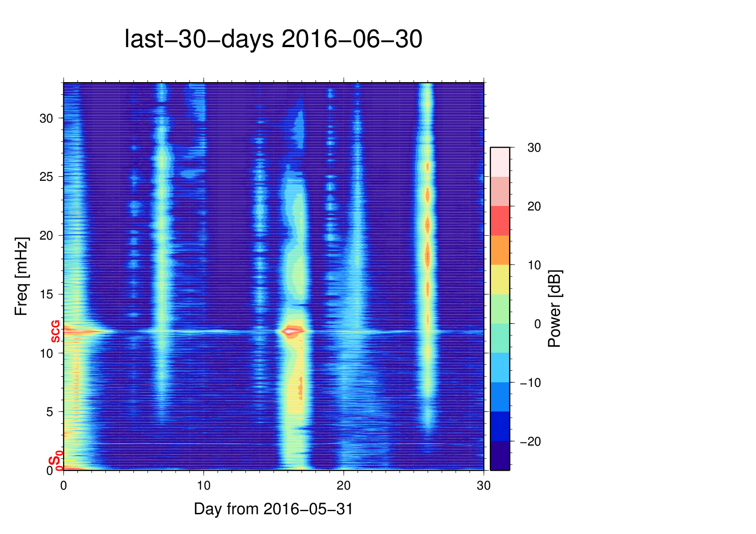Click the 'Power [dB]' colorbar label
The width and height of the screenshot is (756, 534).
(x=554, y=308)
